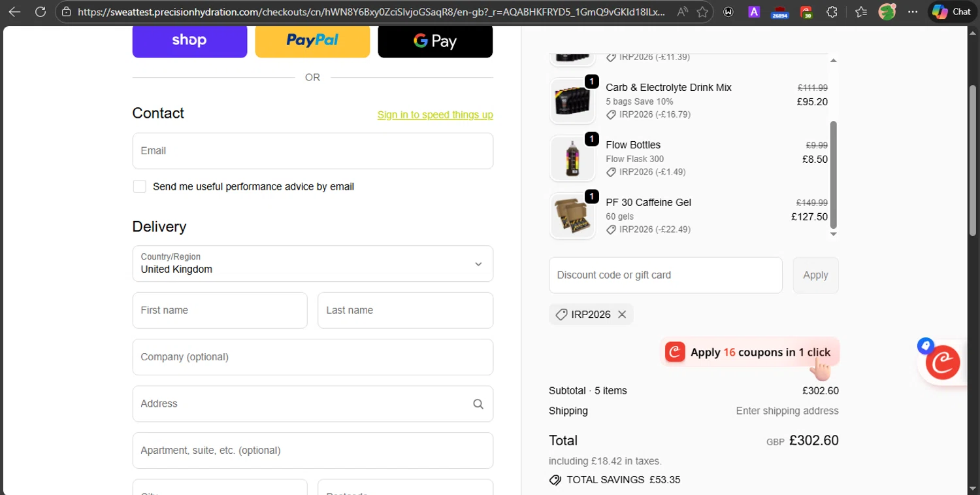Click the PF 30 Caffeine Gel title

[648, 203]
